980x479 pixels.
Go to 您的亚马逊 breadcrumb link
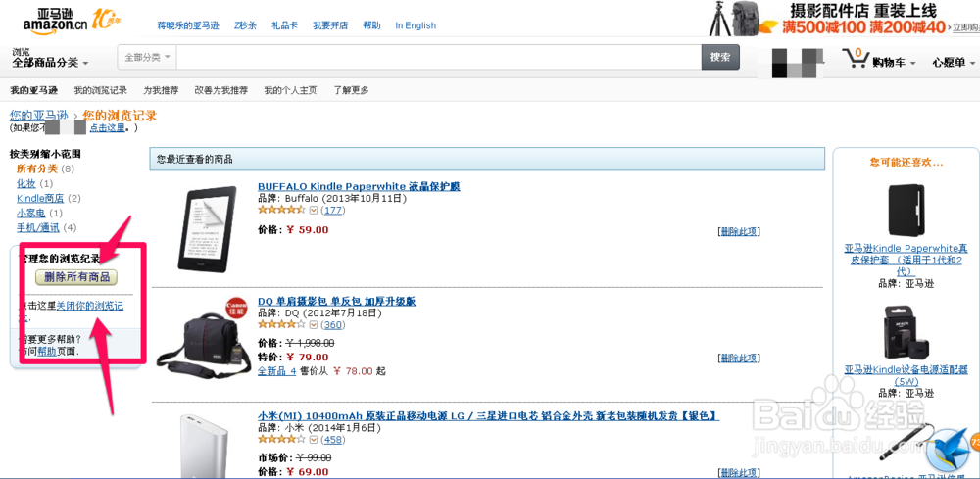[38, 116]
